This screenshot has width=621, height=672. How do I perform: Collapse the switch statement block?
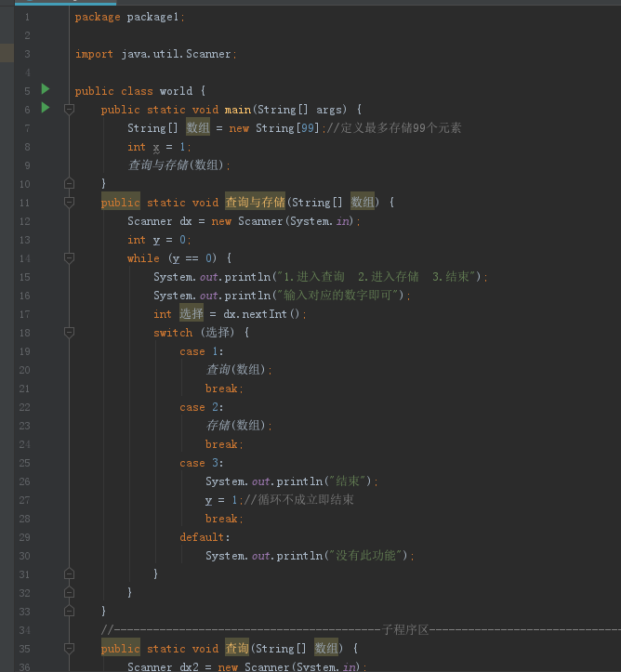pyautogui.click(x=69, y=333)
